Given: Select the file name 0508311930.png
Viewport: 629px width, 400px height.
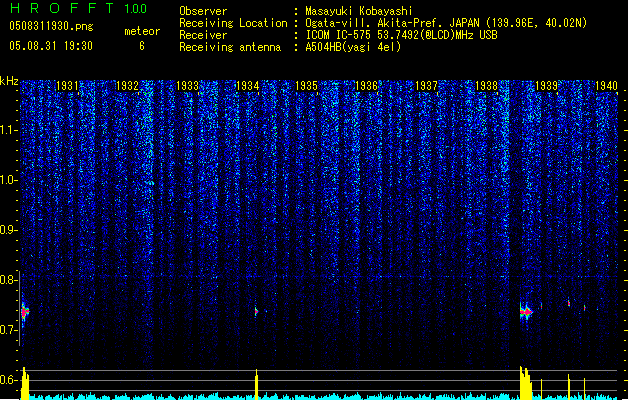Looking at the screenshot, I should tap(51, 26).
